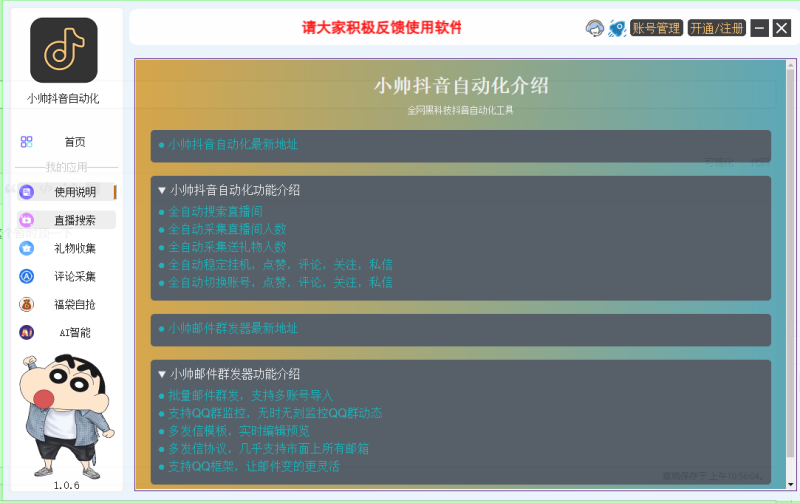This screenshot has width=800, height=503.
Task: Collapse 小帅抖音自动化功能介绍 section triangle
Action: (x=162, y=190)
